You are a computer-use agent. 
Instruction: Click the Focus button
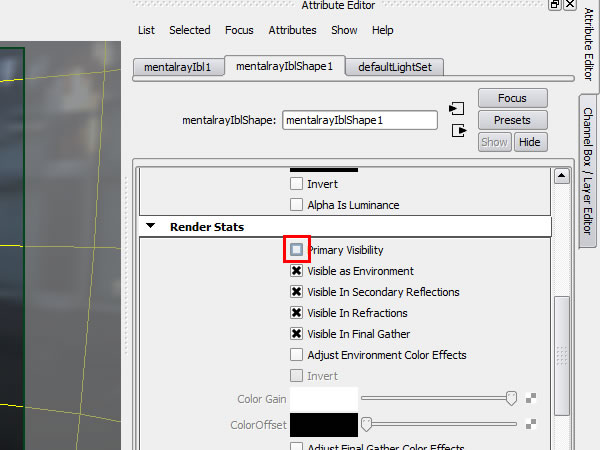click(x=512, y=98)
